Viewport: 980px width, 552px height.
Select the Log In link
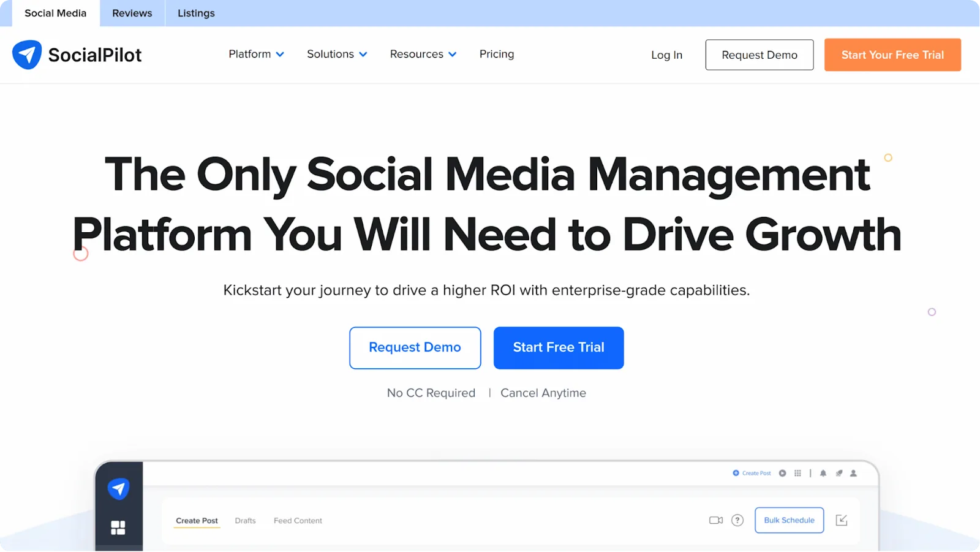point(666,55)
